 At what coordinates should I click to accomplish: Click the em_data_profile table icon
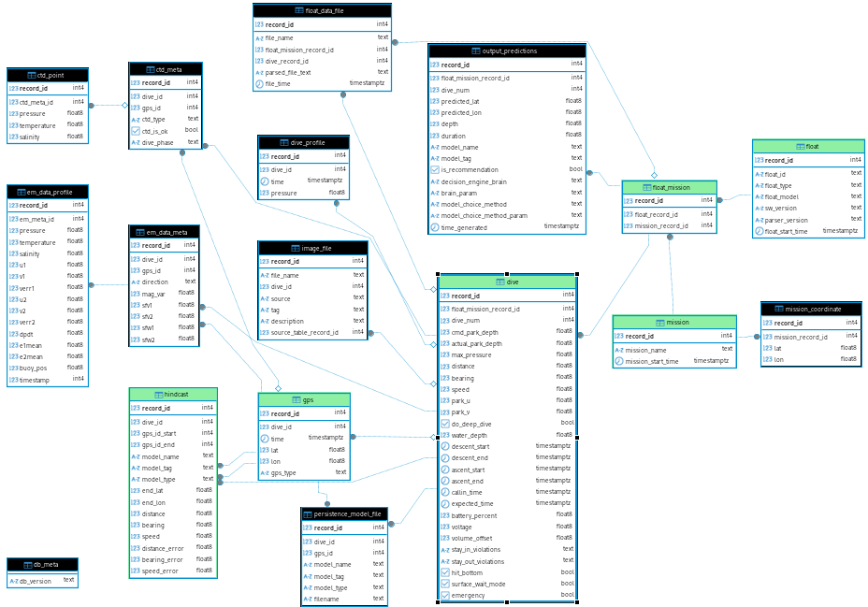21,192
